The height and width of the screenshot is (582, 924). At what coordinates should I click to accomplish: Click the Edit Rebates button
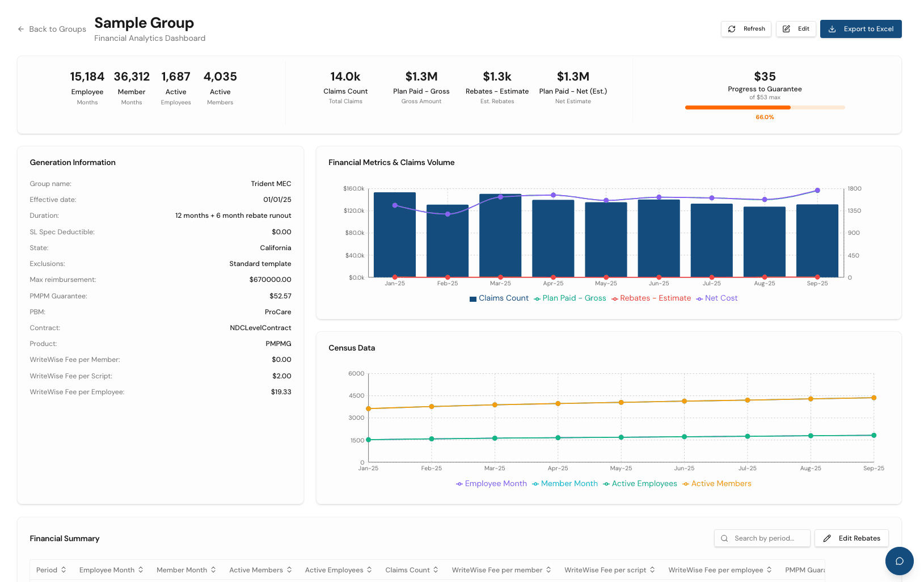click(x=851, y=538)
